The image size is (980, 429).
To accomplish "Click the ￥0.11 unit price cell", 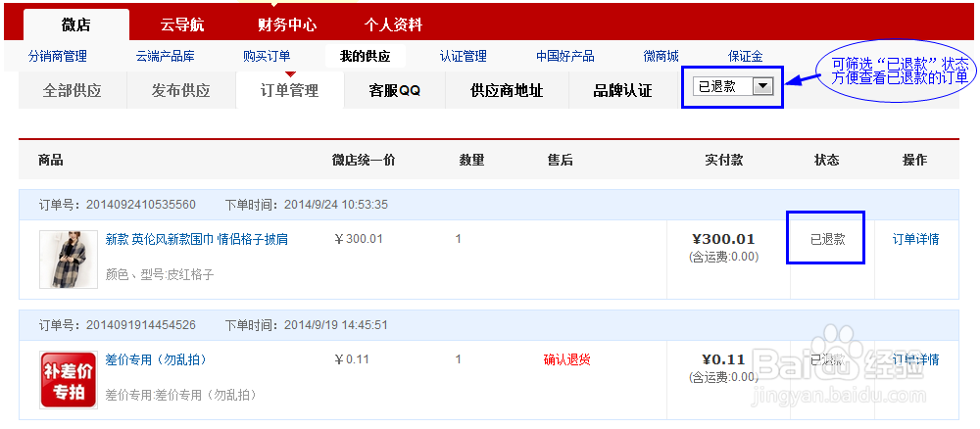I will [x=352, y=359].
